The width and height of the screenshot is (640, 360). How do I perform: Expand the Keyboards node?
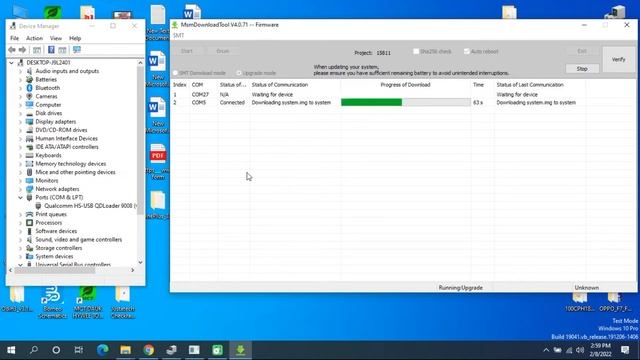pos(20,156)
